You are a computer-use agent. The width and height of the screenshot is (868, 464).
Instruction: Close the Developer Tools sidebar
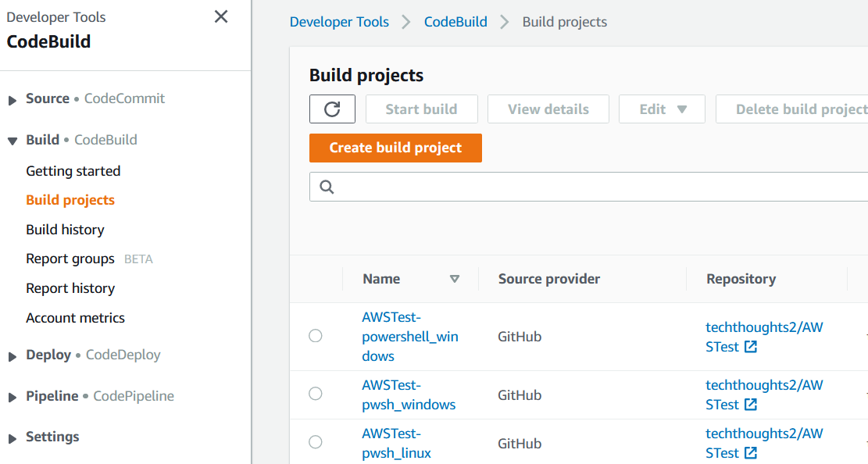[x=221, y=16]
